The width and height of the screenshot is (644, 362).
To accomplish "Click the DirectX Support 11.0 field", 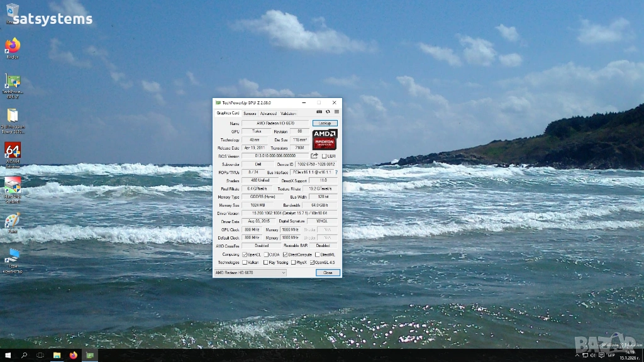I will point(323,180).
